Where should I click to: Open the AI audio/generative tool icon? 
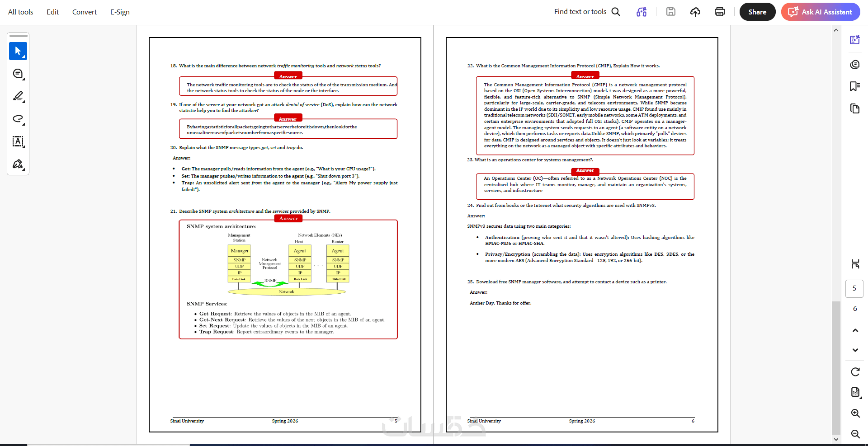642,12
